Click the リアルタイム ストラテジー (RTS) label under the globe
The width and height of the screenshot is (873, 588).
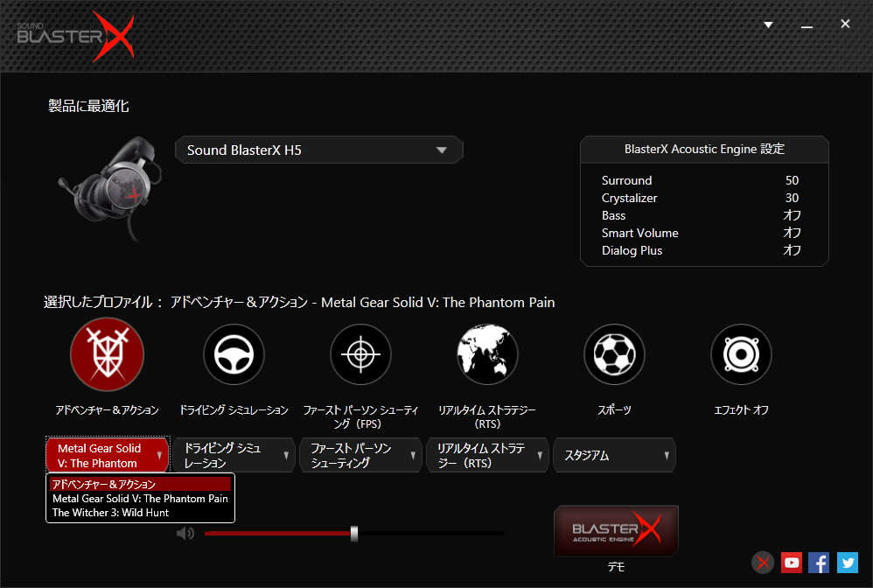(x=488, y=416)
